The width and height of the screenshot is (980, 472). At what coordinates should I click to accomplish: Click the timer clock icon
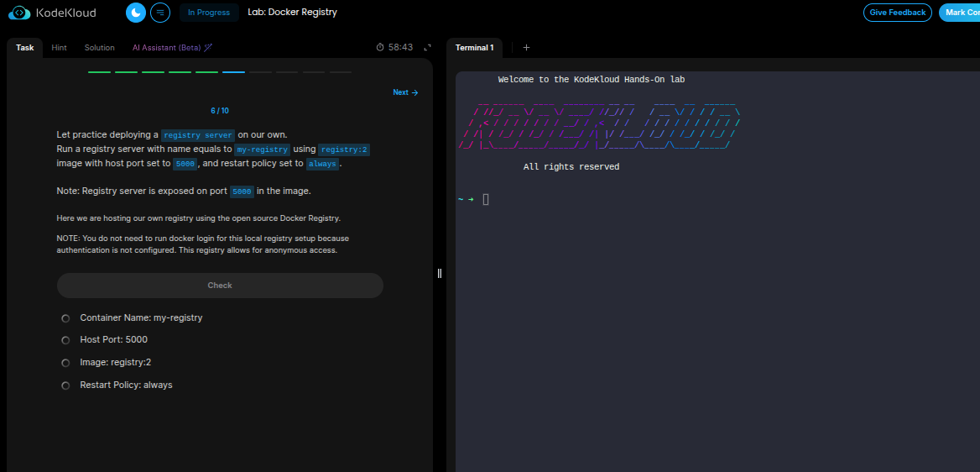tap(380, 48)
